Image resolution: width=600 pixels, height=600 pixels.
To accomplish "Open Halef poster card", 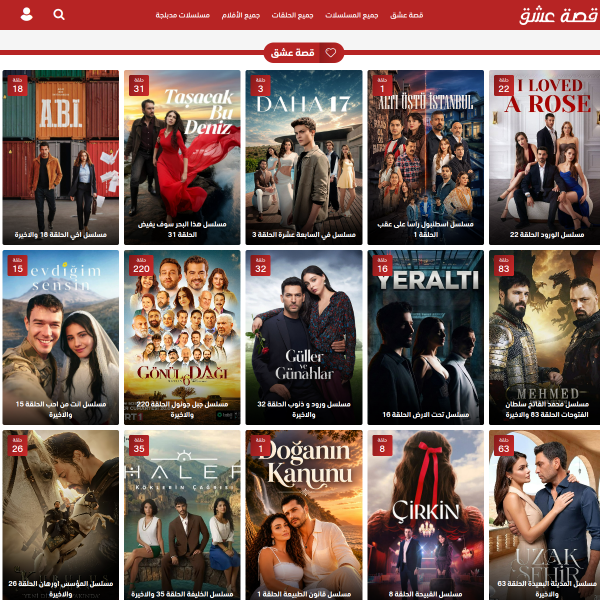I will [x=182, y=515].
